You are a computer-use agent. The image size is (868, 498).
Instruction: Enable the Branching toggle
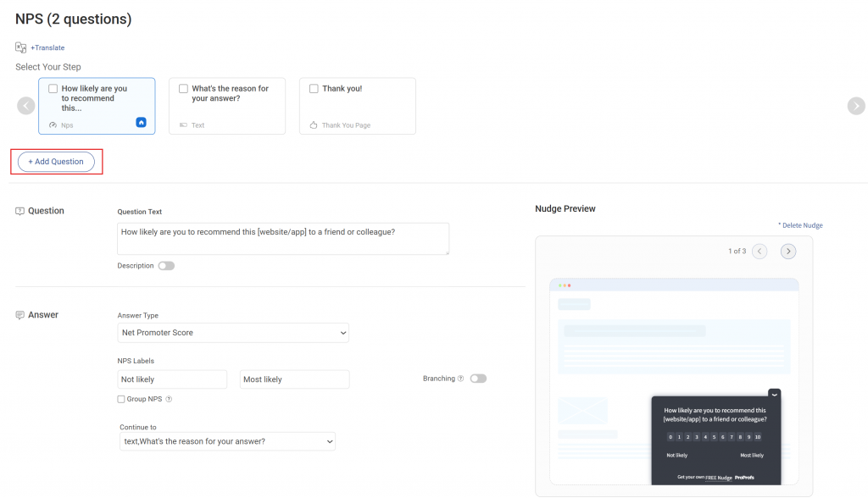477,379
